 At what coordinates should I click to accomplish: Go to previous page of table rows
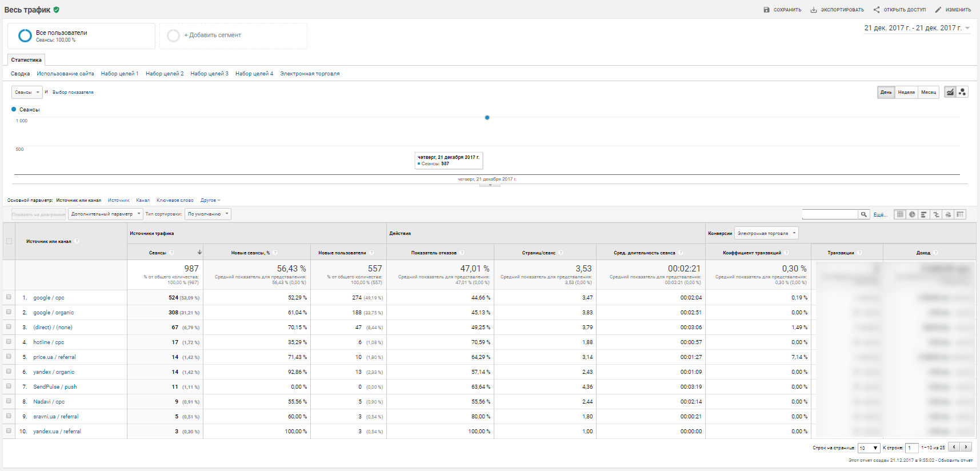pyautogui.click(x=954, y=448)
